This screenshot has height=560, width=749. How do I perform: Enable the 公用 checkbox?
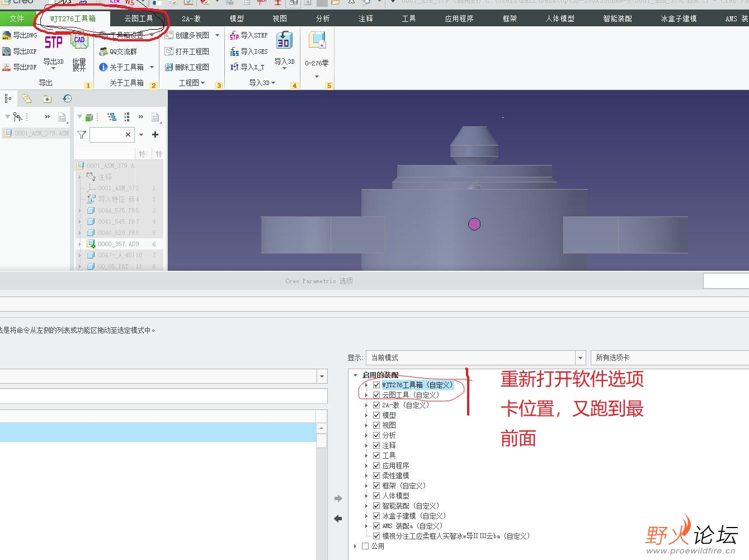tap(365, 545)
